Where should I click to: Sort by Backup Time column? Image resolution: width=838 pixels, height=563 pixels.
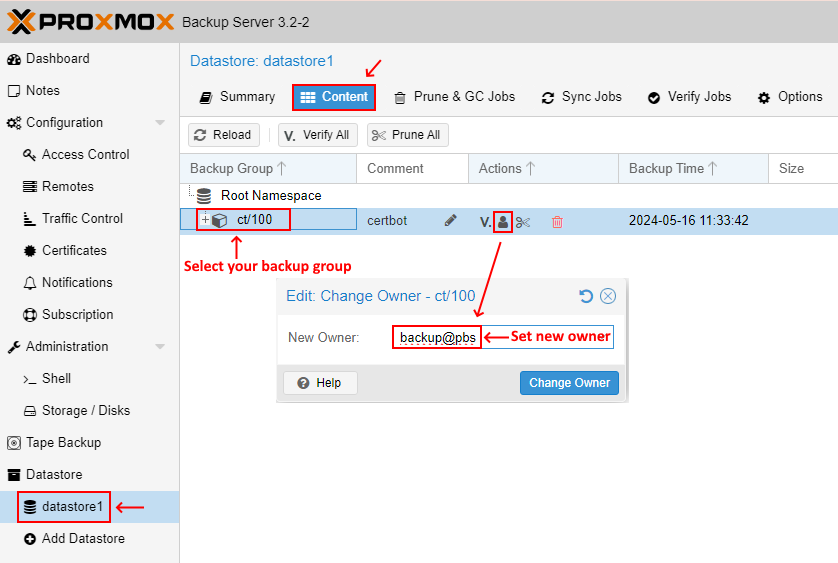click(x=694, y=169)
